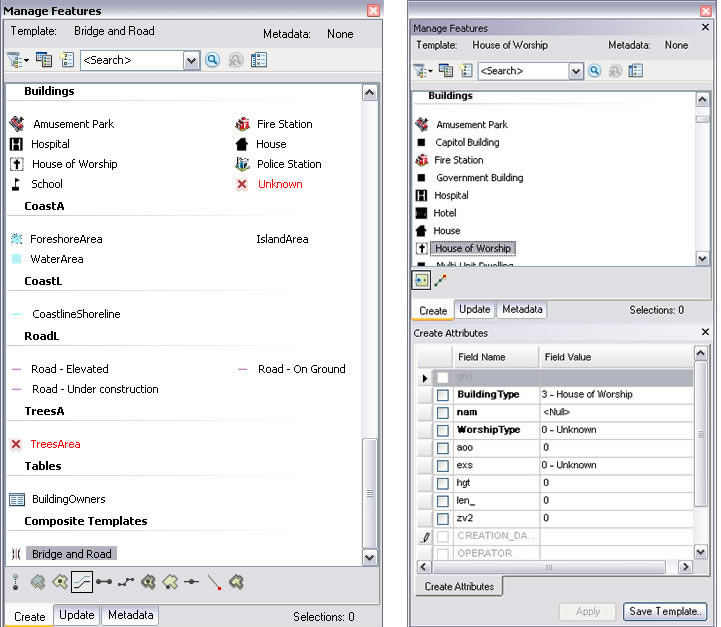721x627 pixels.
Task: Click the up arrow of left template list scrollbar
Action: tap(370, 93)
